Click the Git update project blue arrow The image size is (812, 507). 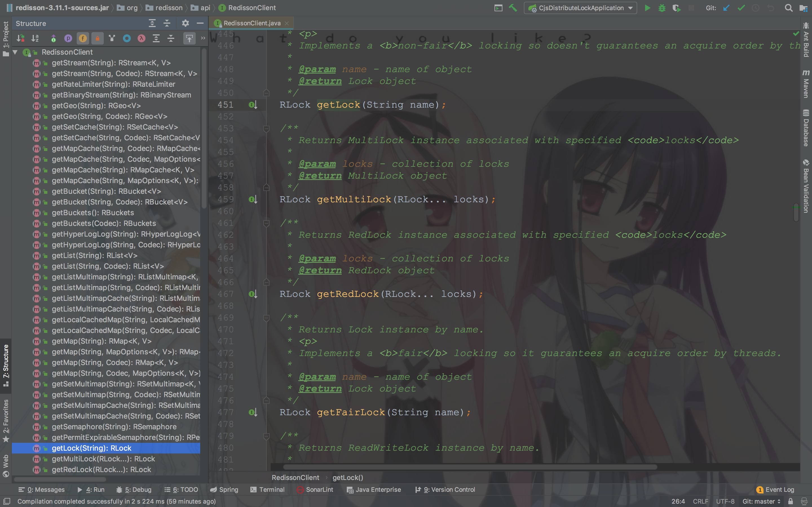pyautogui.click(x=727, y=8)
